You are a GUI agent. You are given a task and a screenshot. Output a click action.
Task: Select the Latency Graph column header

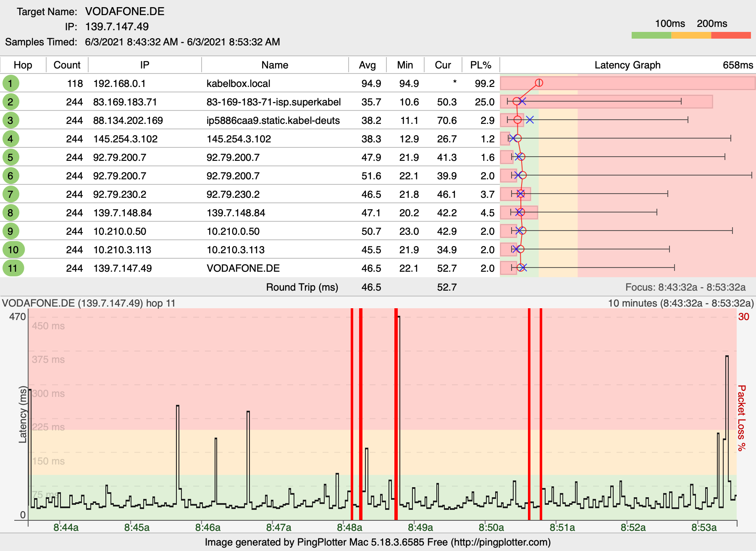[627, 65]
